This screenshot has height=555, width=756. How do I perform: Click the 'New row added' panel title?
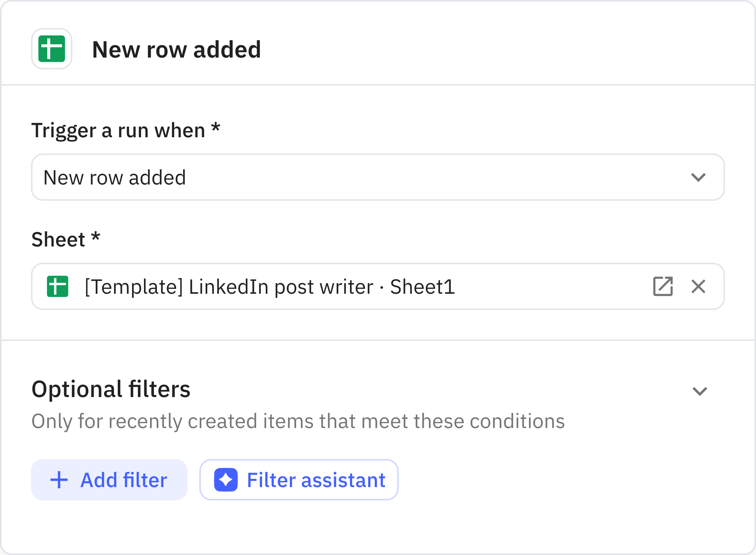pyautogui.click(x=176, y=49)
